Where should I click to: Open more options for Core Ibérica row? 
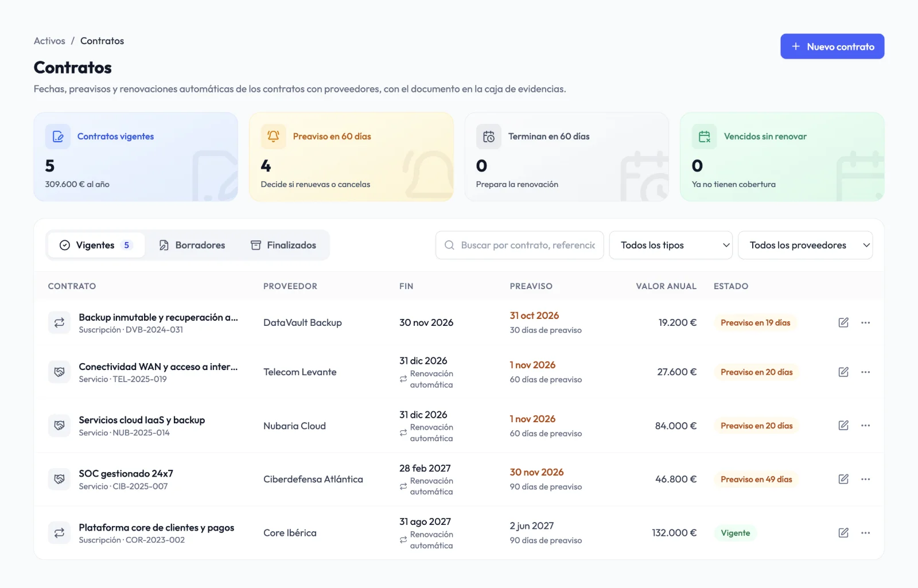(x=865, y=533)
